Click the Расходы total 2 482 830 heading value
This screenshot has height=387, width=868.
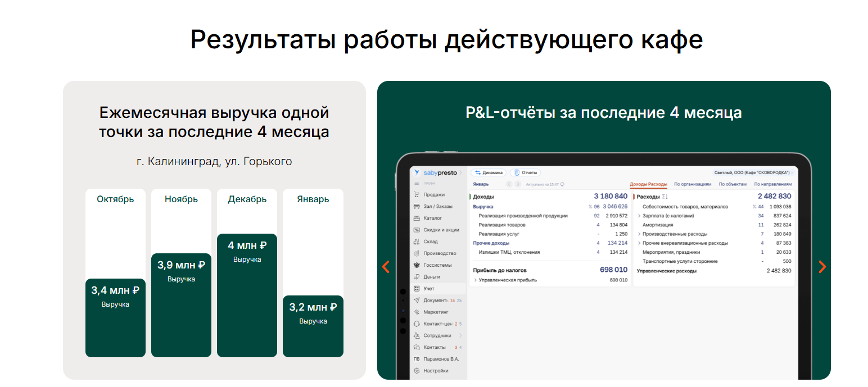(x=774, y=197)
